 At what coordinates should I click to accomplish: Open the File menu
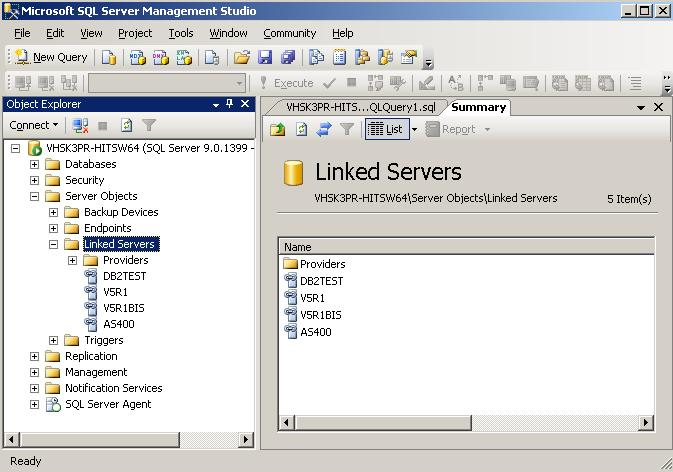pos(22,33)
